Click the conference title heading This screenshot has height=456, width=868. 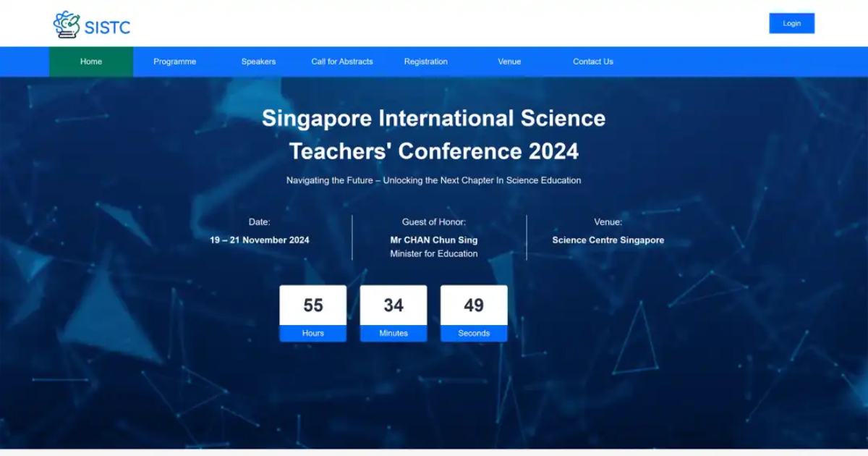(433, 135)
